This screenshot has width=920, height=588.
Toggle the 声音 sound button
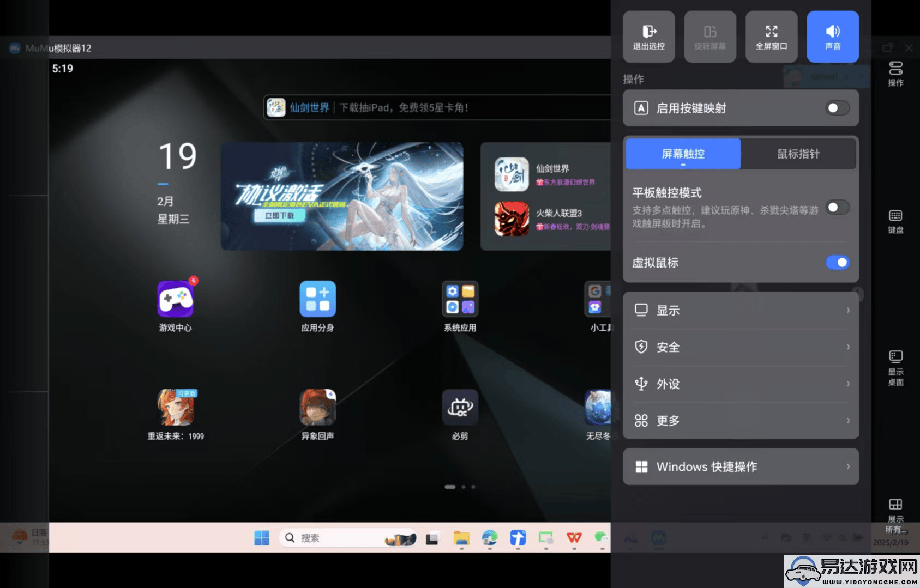tap(833, 37)
